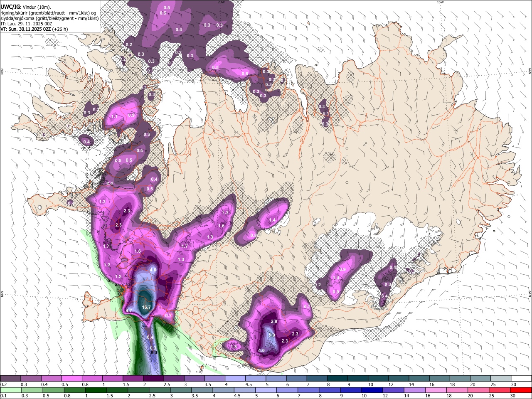
Task: Click the deep blue rain swatch between 10 and 12
Action: click(372, 390)
